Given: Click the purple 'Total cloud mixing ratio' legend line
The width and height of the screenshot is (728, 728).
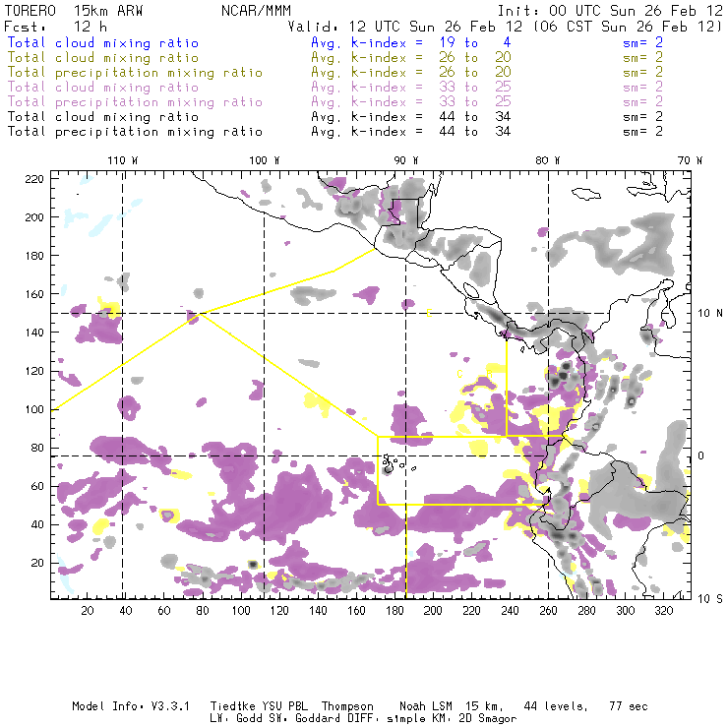Looking at the screenshot, I should click(103, 88).
